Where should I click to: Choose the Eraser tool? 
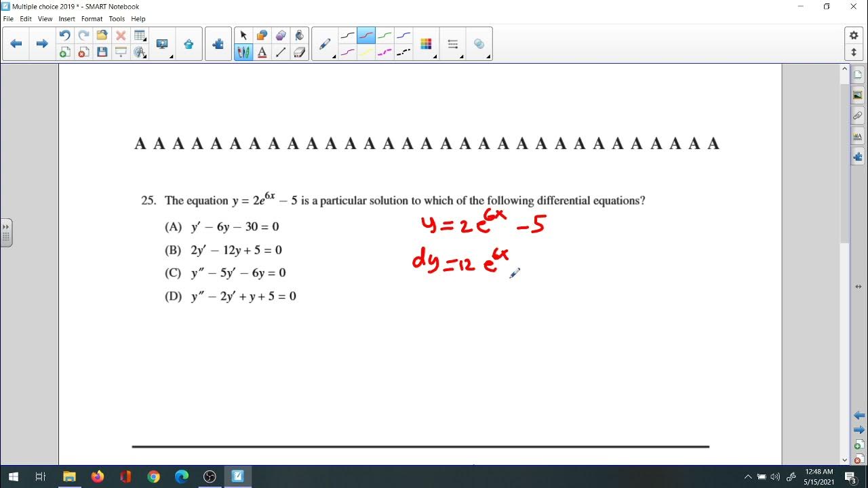coord(299,52)
